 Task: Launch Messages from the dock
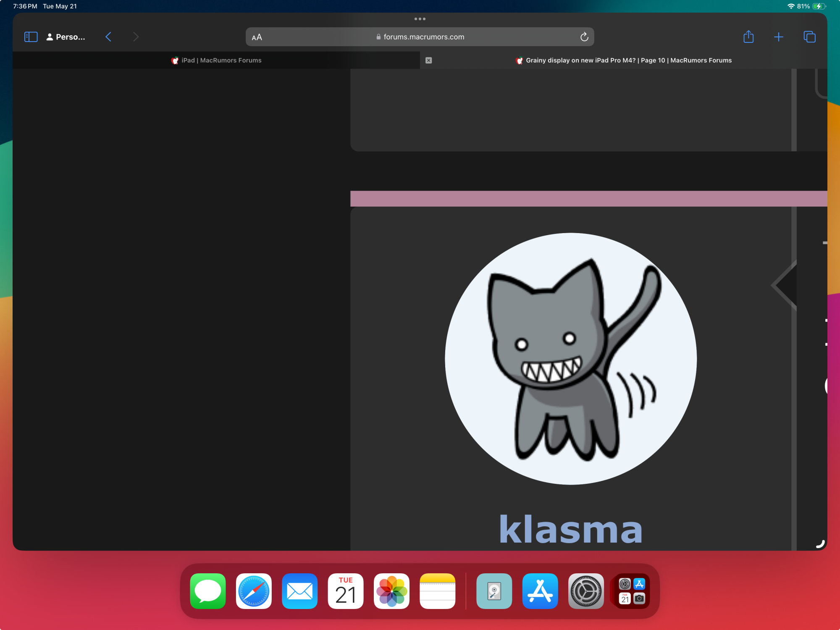(x=208, y=591)
